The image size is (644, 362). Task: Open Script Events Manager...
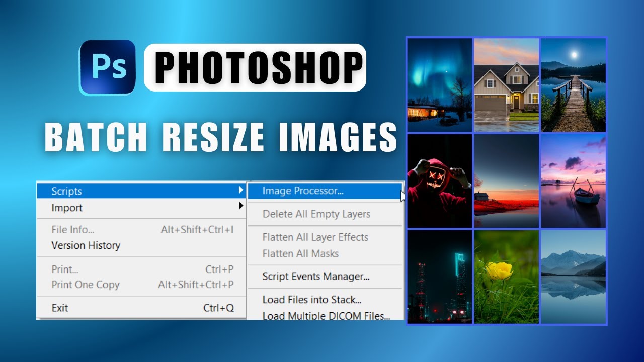(316, 276)
